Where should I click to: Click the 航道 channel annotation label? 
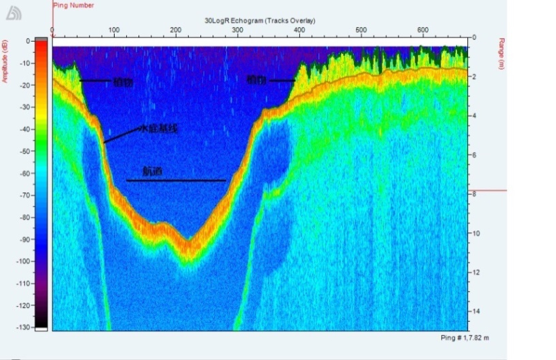point(152,171)
